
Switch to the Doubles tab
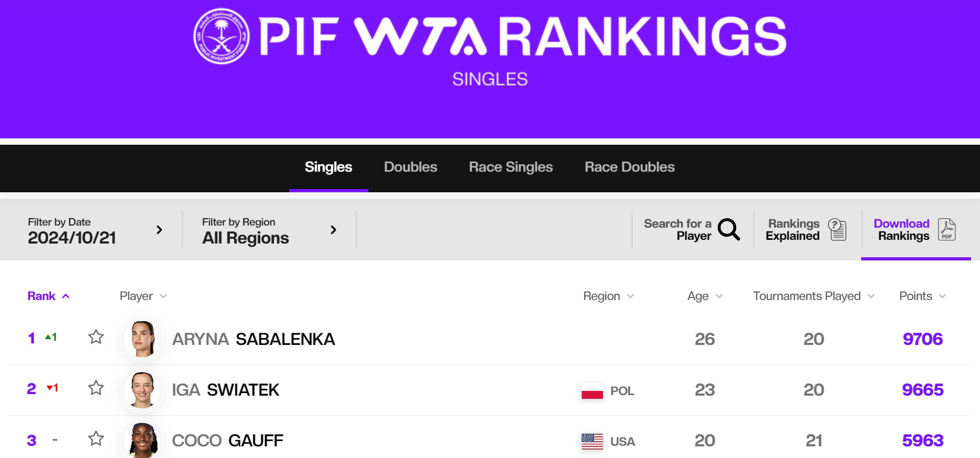[x=411, y=167]
